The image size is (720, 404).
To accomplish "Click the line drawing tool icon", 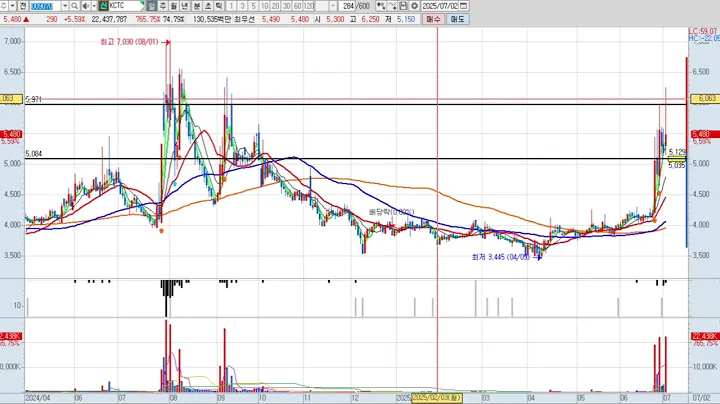I will [392, 6].
